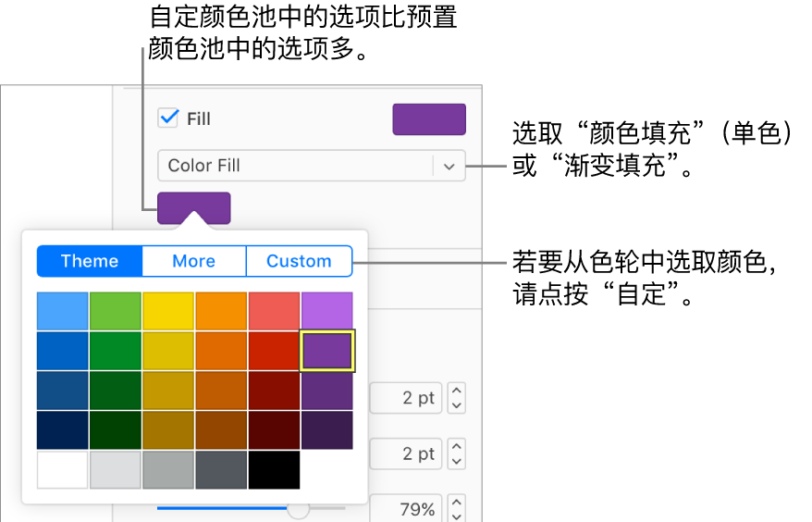Pick the light purple swatch in top row
The width and height of the screenshot is (812, 522).
pyautogui.click(x=326, y=311)
